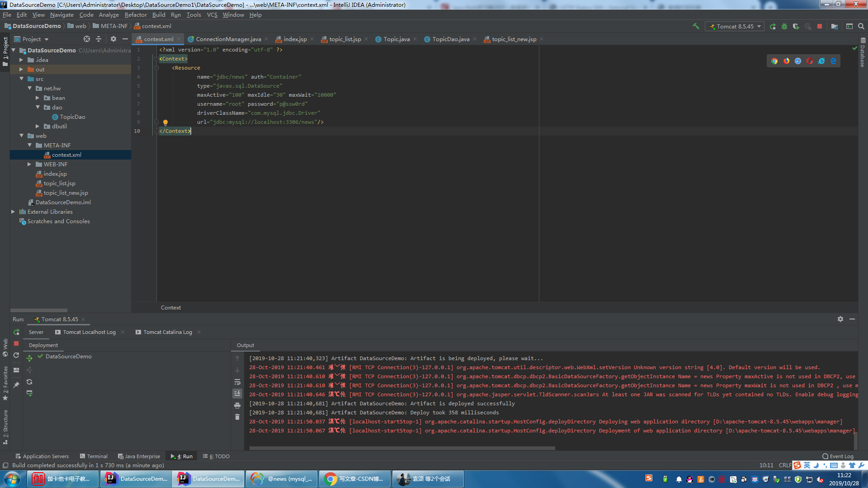Click Clear All trash icon in output
This screenshot has height=488, width=868.
click(237, 417)
